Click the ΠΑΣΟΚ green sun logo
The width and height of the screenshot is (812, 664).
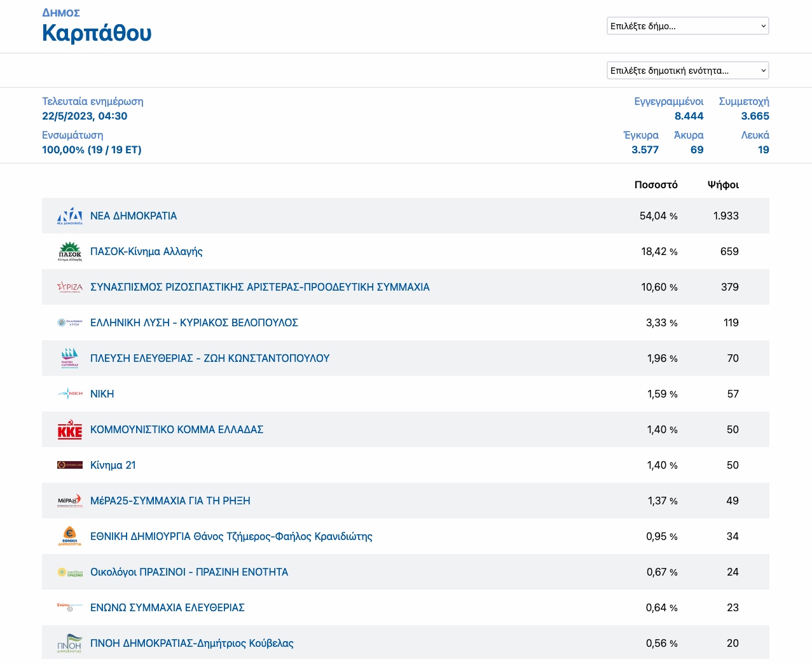(x=70, y=252)
